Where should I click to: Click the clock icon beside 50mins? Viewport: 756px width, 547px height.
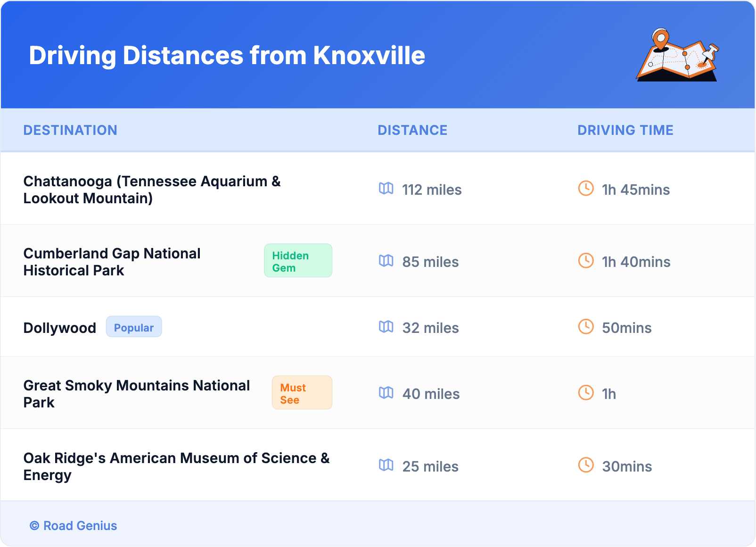point(586,327)
